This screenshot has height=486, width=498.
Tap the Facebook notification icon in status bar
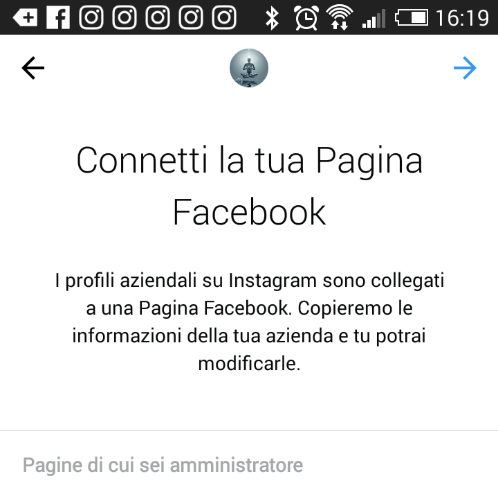pyautogui.click(x=58, y=18)
